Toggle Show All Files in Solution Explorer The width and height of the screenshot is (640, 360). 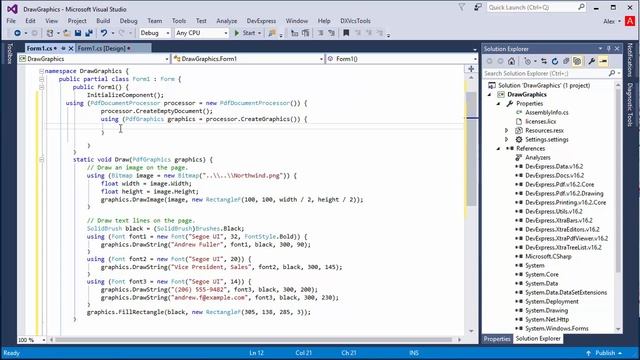click(577, 61)
